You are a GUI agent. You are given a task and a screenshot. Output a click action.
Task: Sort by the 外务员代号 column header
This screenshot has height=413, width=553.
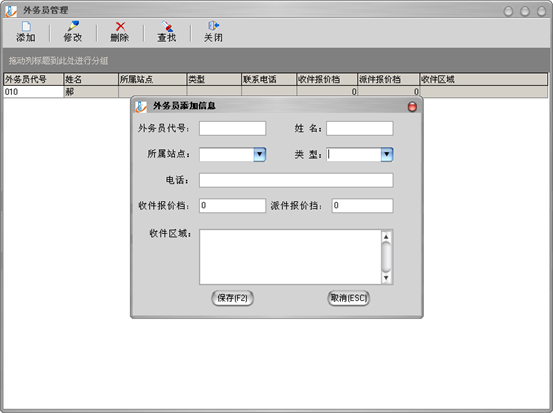(34, 79)
